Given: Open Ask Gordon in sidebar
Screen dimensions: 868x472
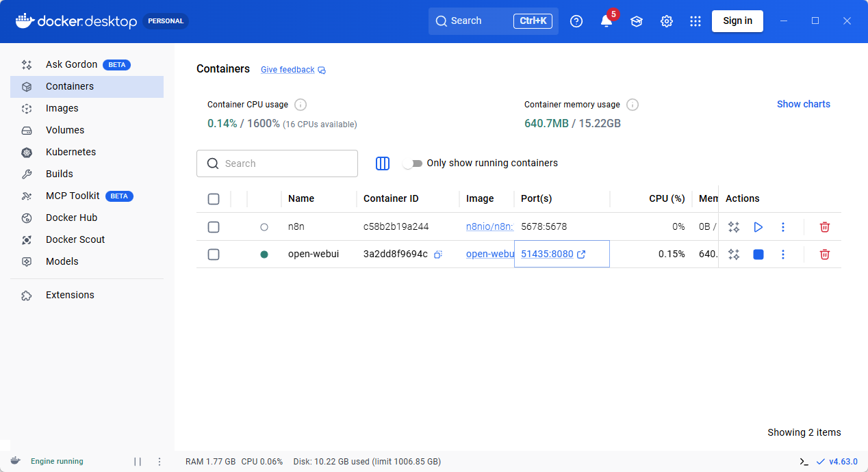Looking at the screenshot, I should coord(87,65).
